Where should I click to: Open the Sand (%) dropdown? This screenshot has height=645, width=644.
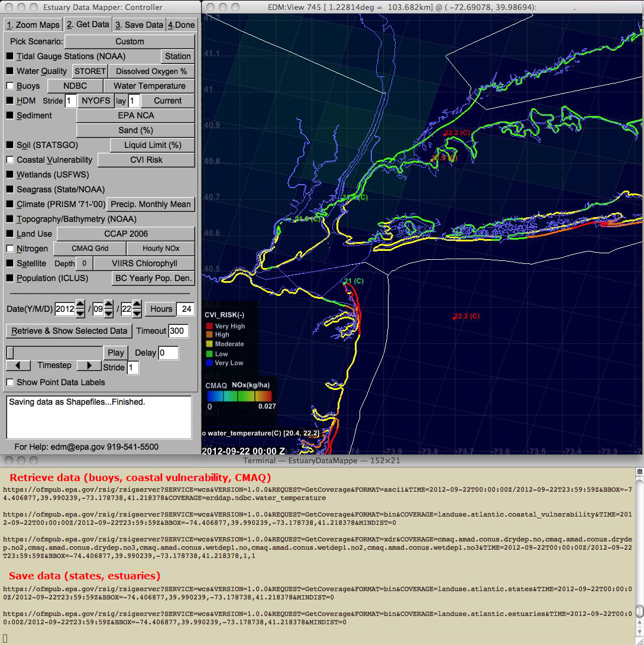(x=135, y=130)
